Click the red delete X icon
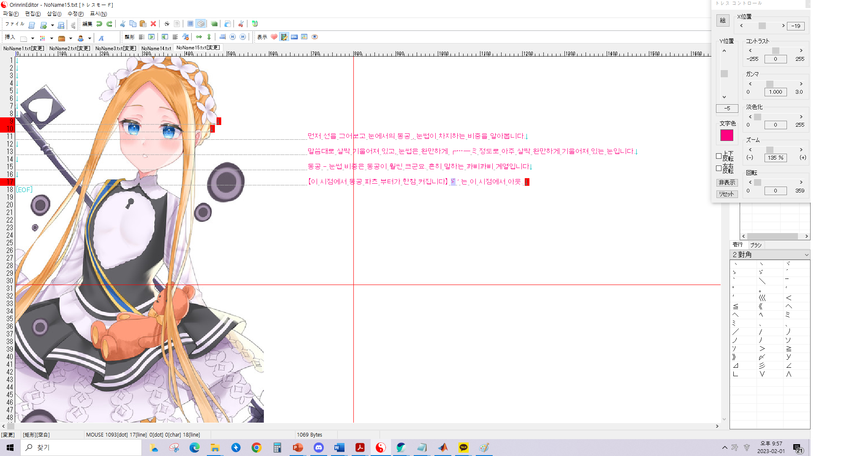Screen dimensions: 868x456 tap(153, 24)
